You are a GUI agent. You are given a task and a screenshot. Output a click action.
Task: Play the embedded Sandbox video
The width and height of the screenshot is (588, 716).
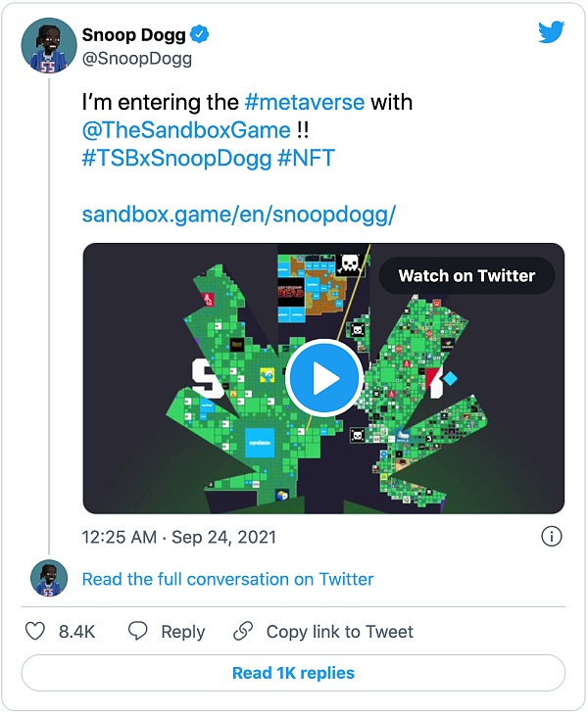coord(324,378)
